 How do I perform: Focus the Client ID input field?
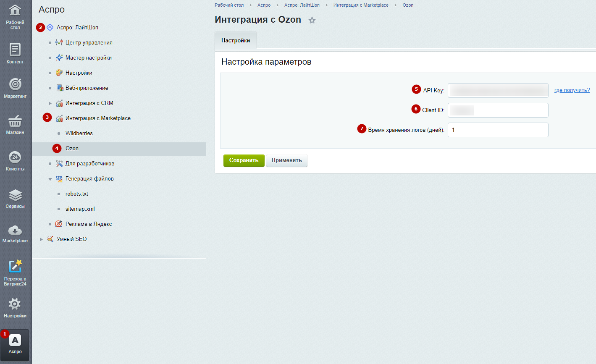(498, 110)
